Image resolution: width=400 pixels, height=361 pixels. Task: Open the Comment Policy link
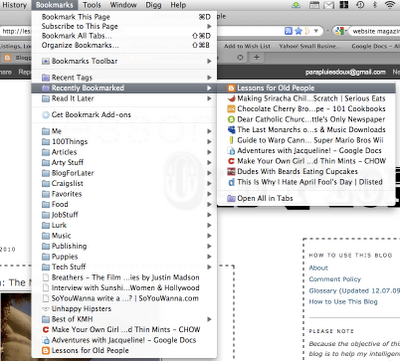(335, 279)
